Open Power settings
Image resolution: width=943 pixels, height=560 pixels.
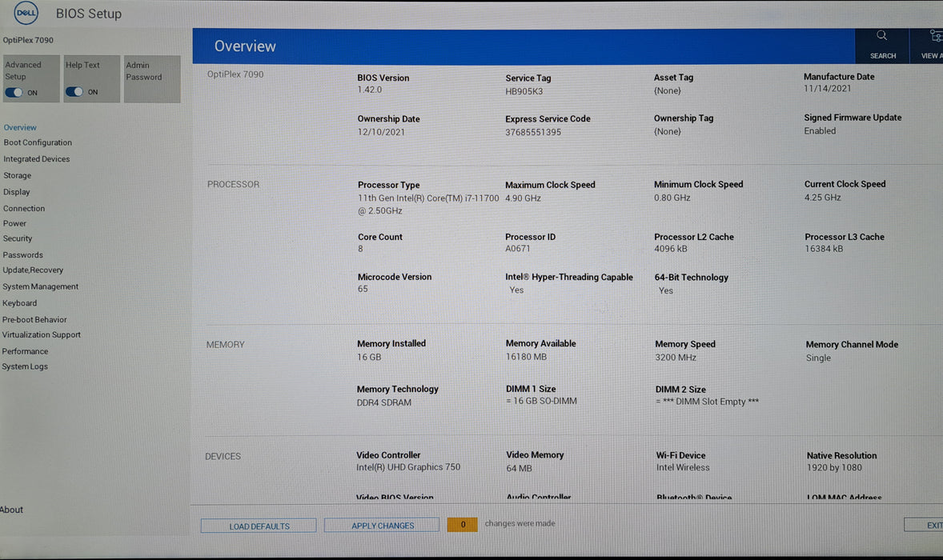click(x=14, y=223)
